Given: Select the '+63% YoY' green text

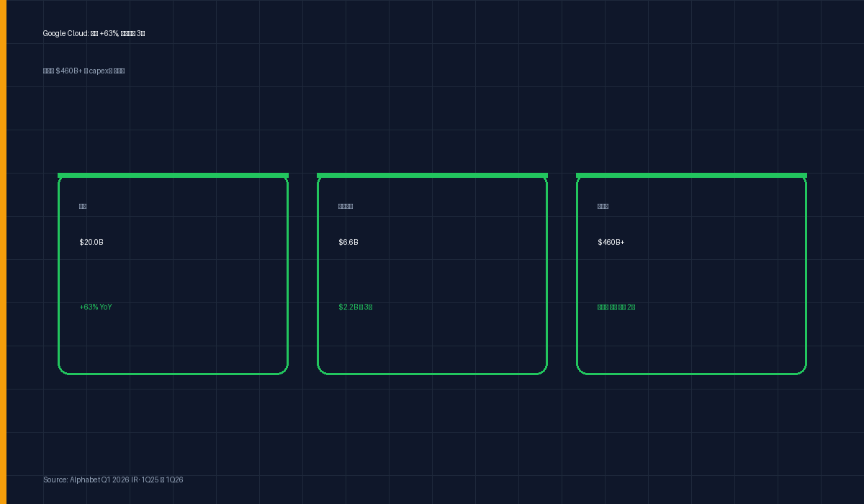Looking at the screenshot, I should (x=96, y=307).
